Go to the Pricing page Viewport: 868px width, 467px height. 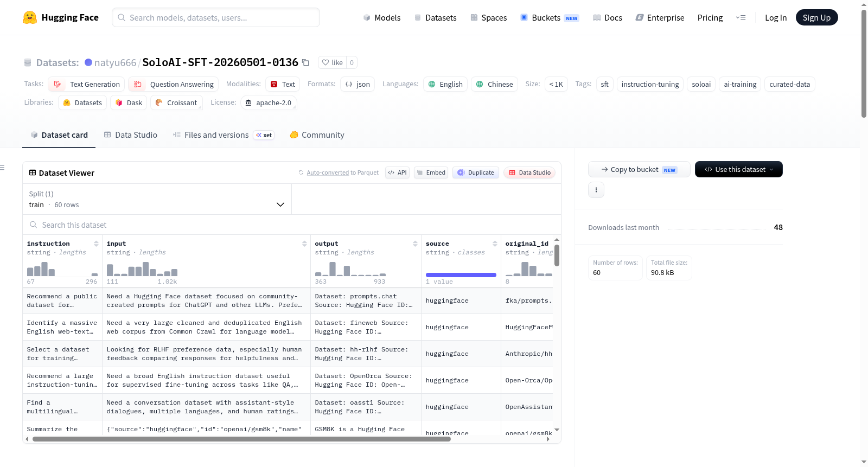710,17
